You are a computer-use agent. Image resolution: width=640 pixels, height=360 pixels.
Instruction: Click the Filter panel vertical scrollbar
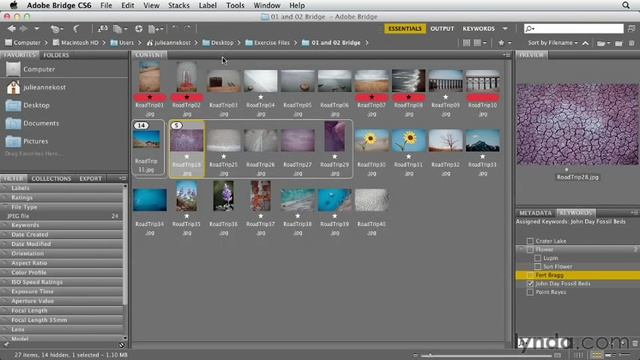pos(125,245)
